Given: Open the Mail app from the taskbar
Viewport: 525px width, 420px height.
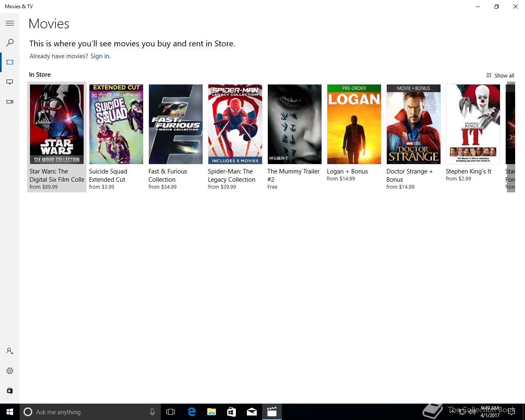Looking at the screenshot, I should pos(252,412).
